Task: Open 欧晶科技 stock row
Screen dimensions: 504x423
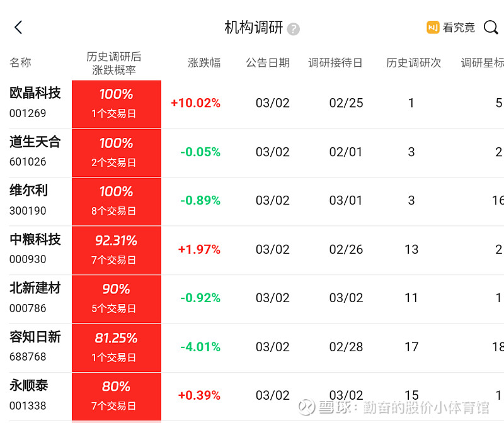Action: [252, 104]
